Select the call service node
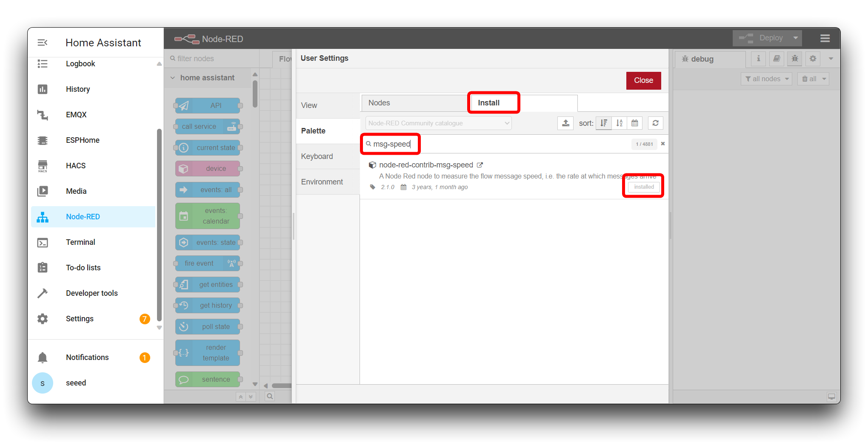The image size is (868, 445). click(x=208, y=127)
